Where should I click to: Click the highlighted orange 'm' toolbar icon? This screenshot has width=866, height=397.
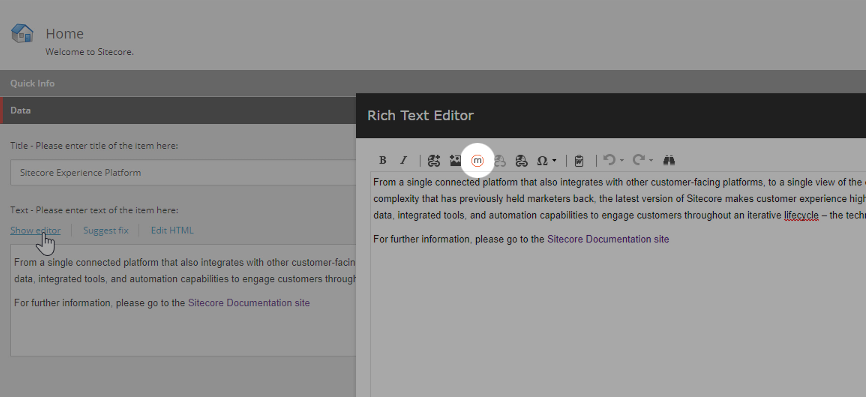click(x=477, y=161)
